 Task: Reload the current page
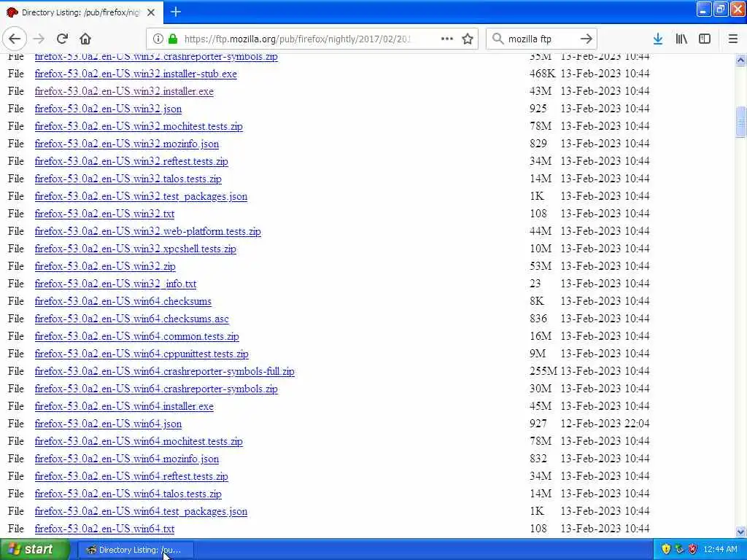pos(63,39)
